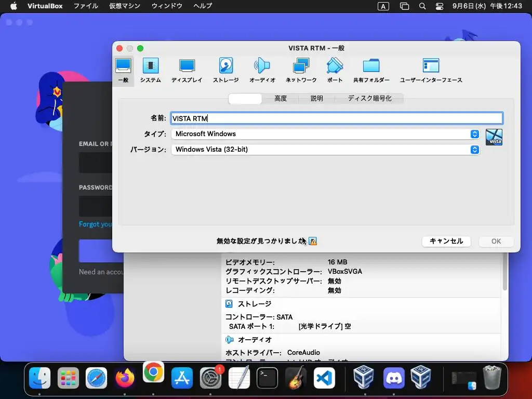Image resolution: width=532 pixels, height=399 pixels.
Task: Click the CoreAudio host driver value
Action: 303,353
